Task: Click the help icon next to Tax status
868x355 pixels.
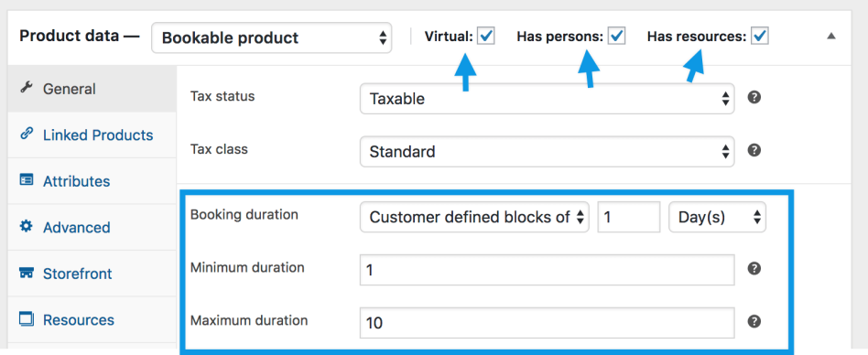Action: click(754, 97)
